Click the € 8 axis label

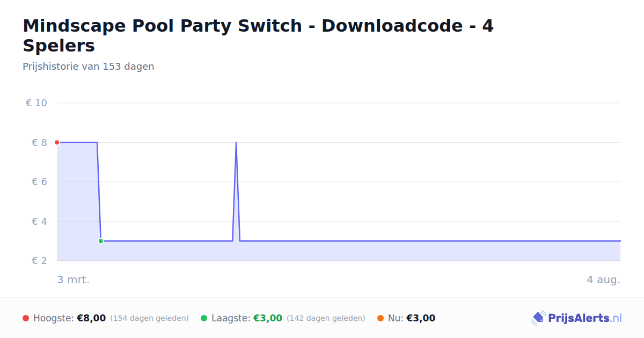40,142
